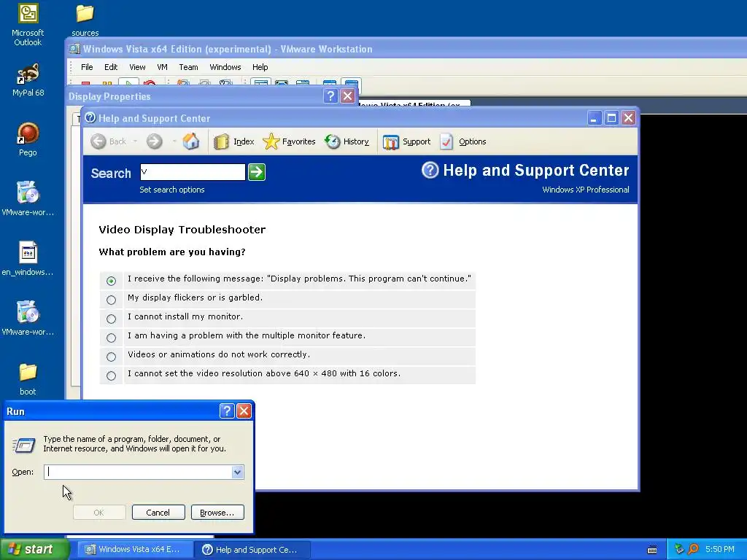The height and width of the screenshot is (560, 747).
Task: Open the File menu in VMware Workstation
Action: click(x=87, y=67)
